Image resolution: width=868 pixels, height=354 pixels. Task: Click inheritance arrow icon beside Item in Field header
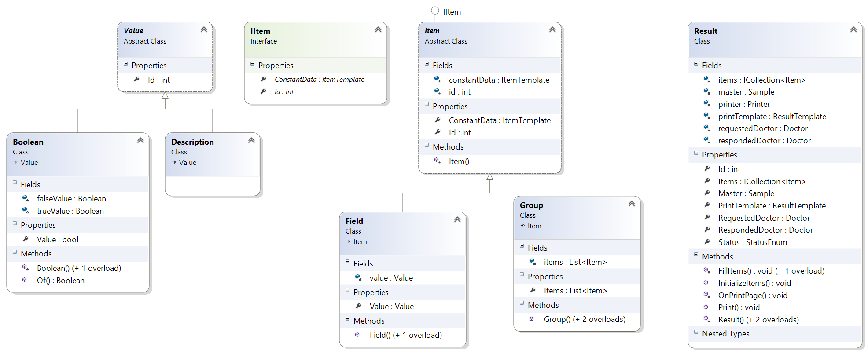348,241
